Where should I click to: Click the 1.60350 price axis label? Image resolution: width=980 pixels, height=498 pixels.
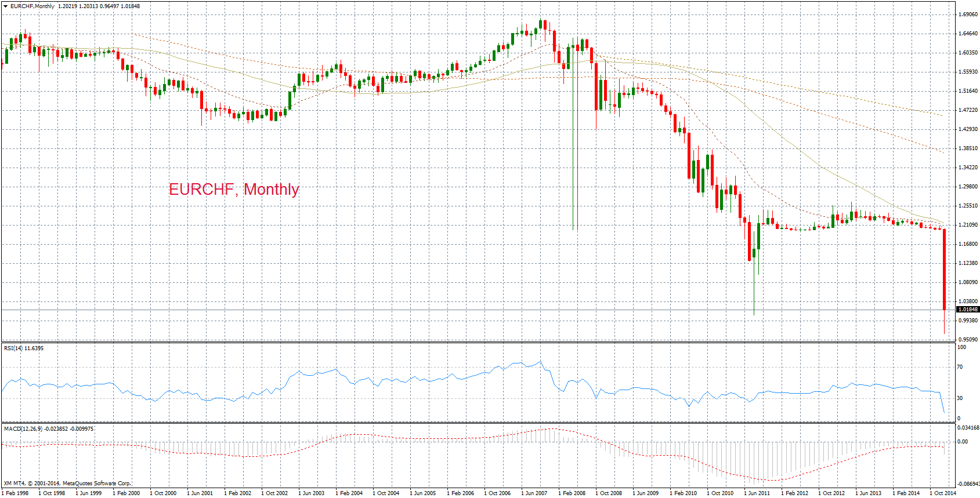pos(968,52)
